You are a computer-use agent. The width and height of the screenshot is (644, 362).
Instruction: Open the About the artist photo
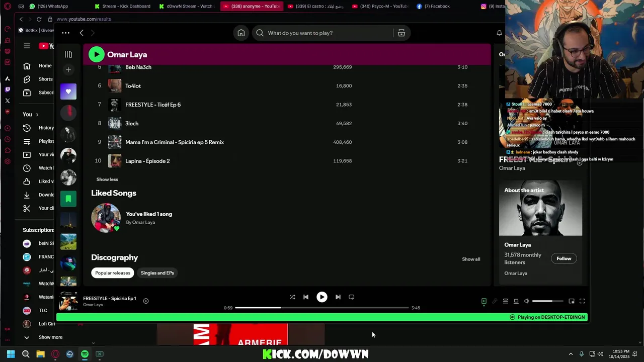(x=540, y=208)
